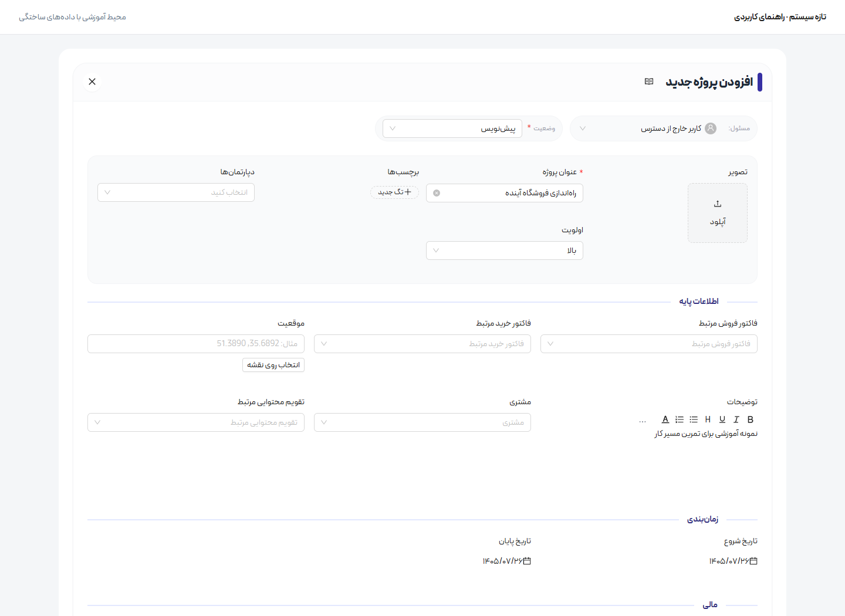Clear the project title with the X icon
Viewport: 845px width, 616px height.
[x=437, y=193]
